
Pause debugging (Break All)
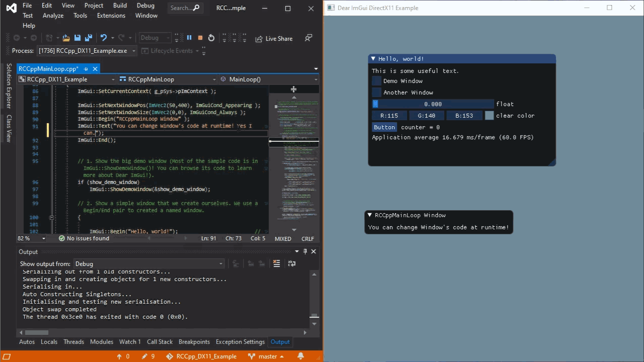189,38
